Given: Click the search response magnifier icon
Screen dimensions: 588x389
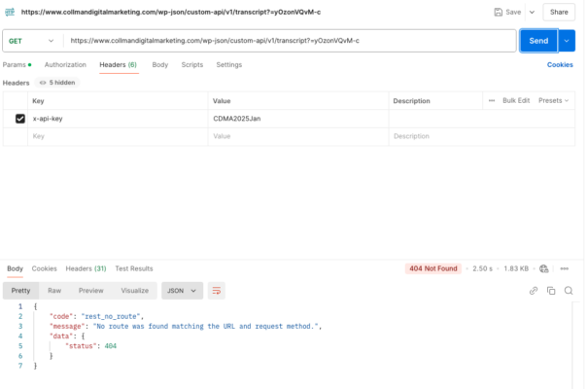Looking at the screenshot, I should click(569, 291).
